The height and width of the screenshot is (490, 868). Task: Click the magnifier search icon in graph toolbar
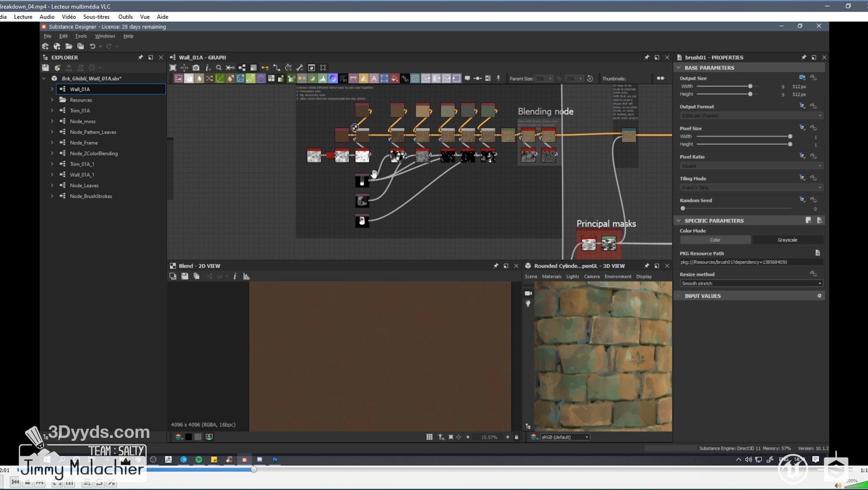(219, 68)
